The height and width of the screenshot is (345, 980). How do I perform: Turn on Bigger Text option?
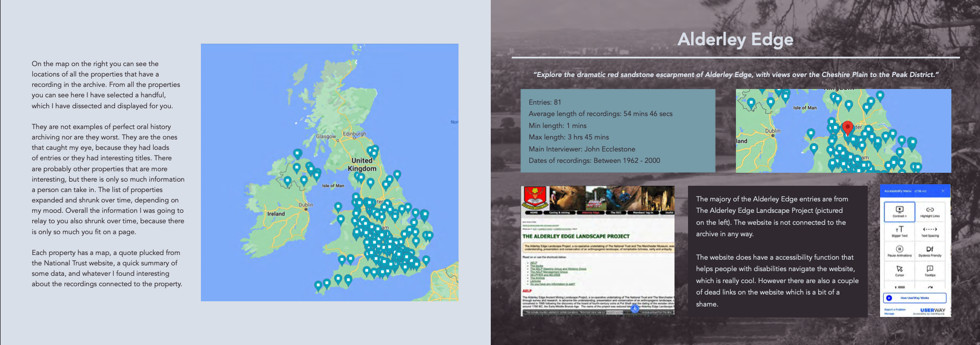[899, 231]
